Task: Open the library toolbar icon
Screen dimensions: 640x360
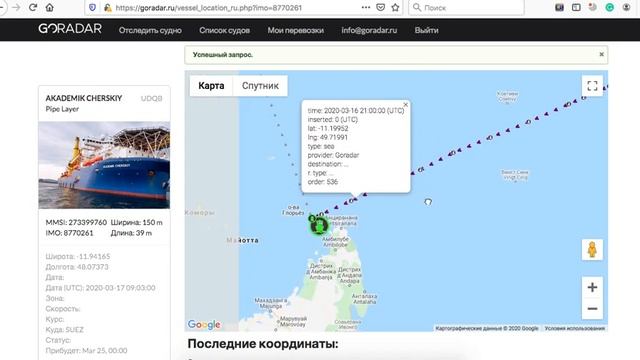Action: [x=559, y=7]
